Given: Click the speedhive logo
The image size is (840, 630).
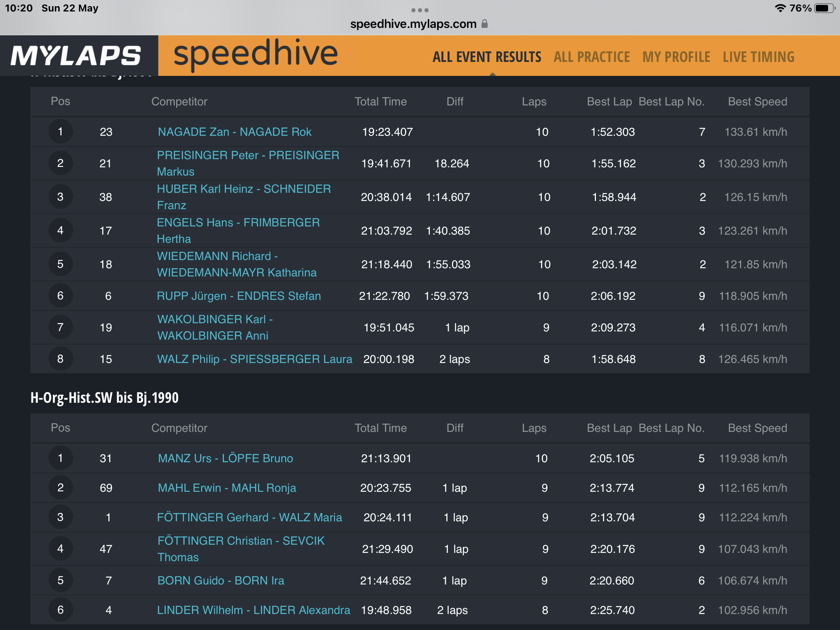Looking at the screenshot, I should click(x=256, y=55).
